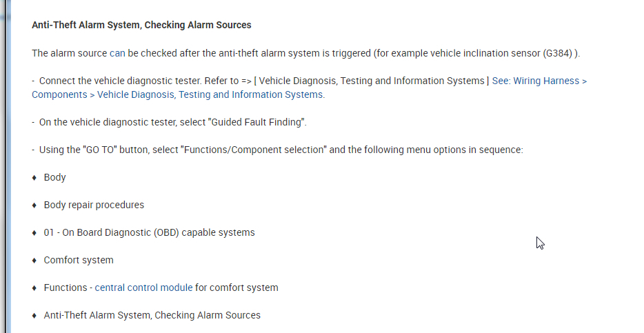Click the "(G384)" sensor code
Viewport: 644px width, 333px height.
[559, 53]
